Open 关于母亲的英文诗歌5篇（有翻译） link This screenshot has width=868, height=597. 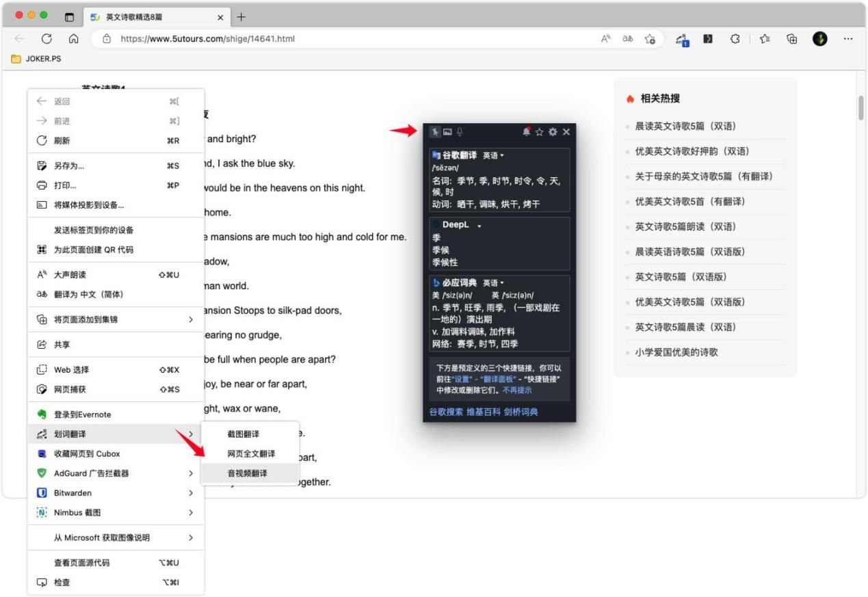(x=704, y=176)
